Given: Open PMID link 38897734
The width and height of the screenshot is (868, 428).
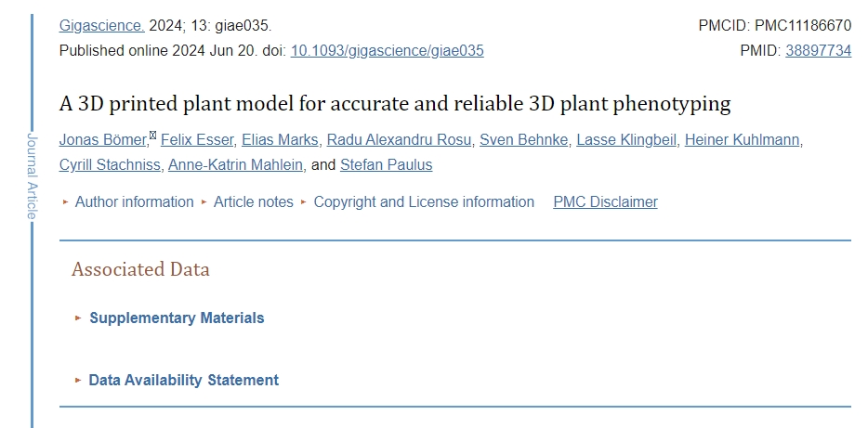Looking at the screenshot, I should pyautogui.click(x=818, y=51).
